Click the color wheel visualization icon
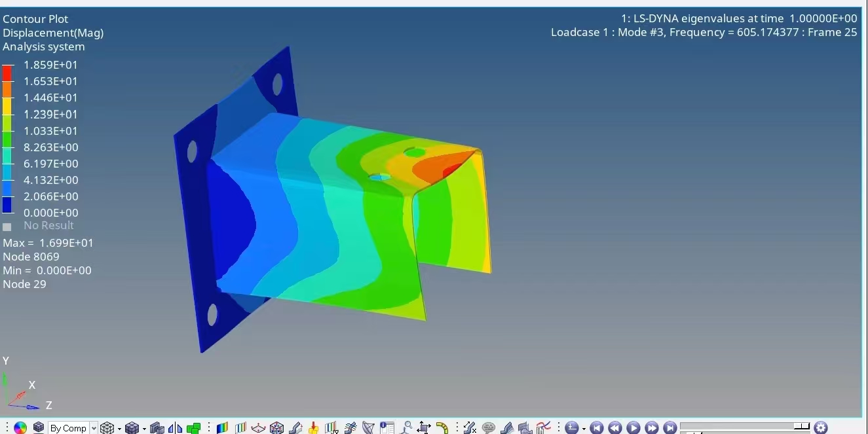Screen dimensions: 868x434 click(20, 428)
